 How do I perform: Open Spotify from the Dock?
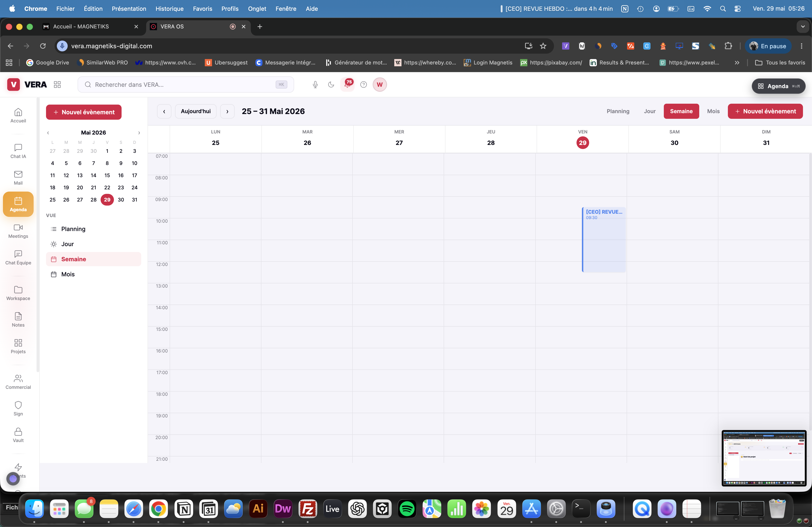click(407, 509)
